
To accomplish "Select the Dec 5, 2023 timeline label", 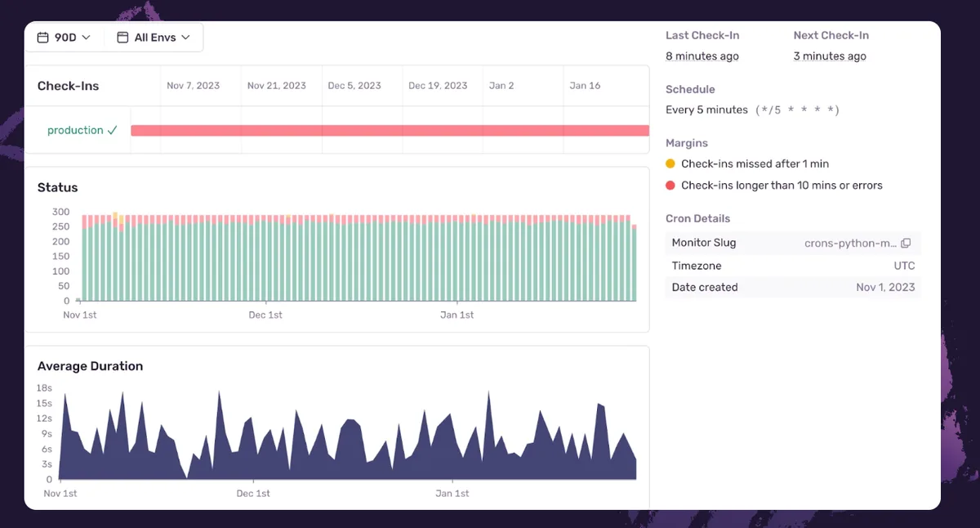I will click(354, 86).
